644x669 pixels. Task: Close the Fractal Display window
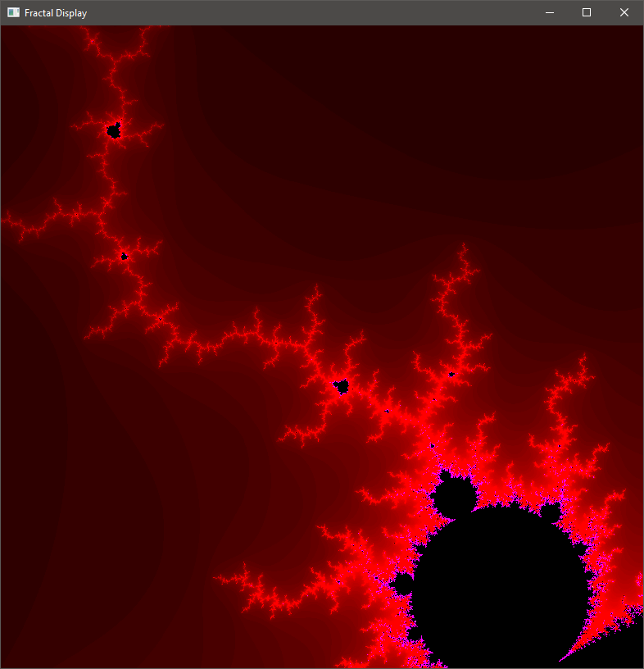tap(624, 13)
